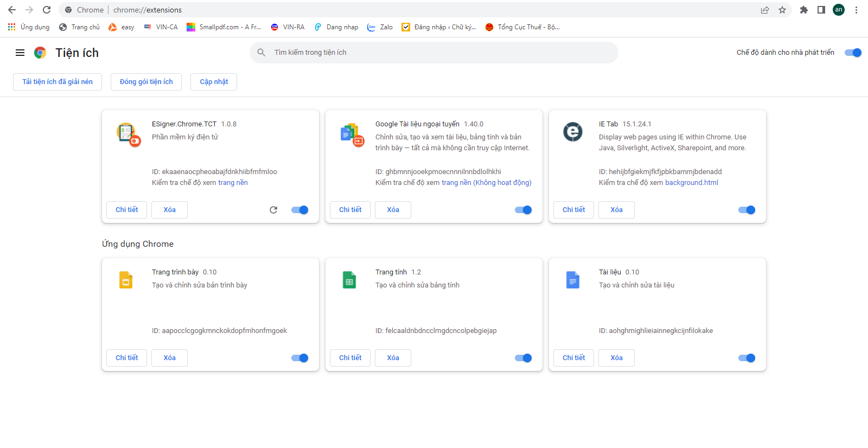Open the side panel icon
This screenshot has height=448, width=868.
pos(821,10)
